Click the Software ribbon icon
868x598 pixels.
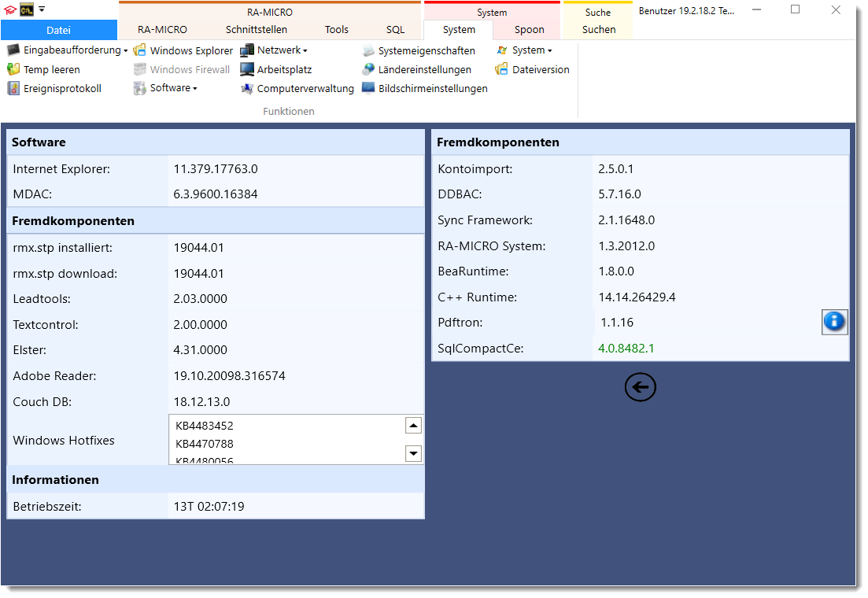140,88
